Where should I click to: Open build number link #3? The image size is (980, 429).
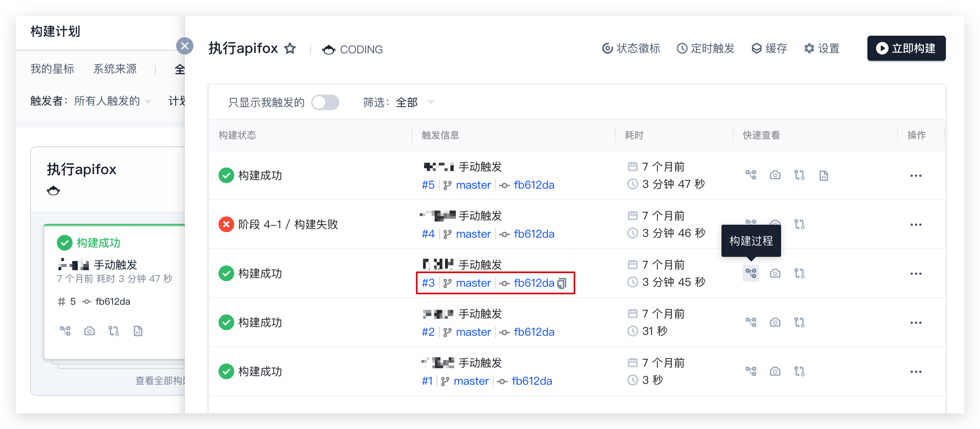click(x=428, y=283)
